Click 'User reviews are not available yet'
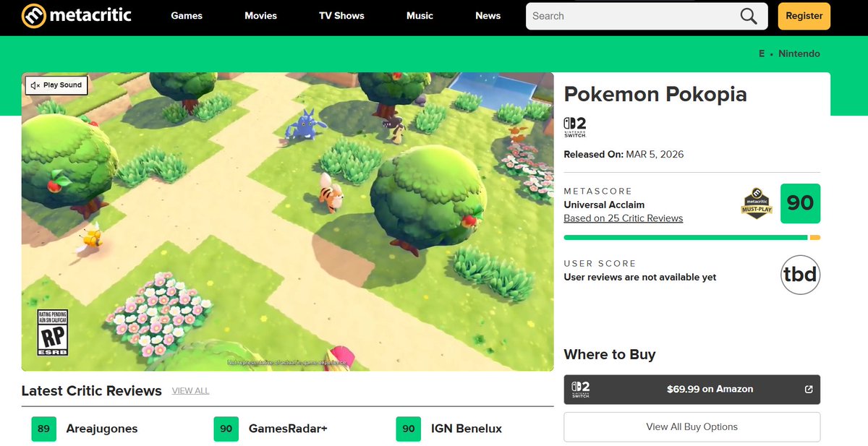The image size is (868, 446). coord(640,278)
